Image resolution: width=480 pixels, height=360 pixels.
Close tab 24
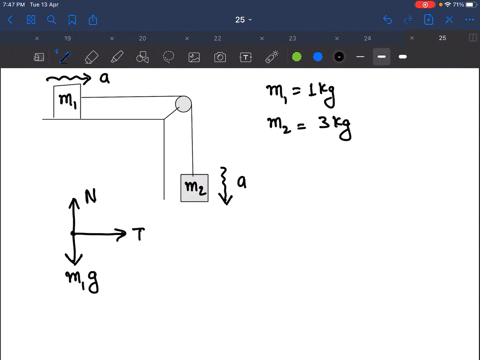coord(337,38)
